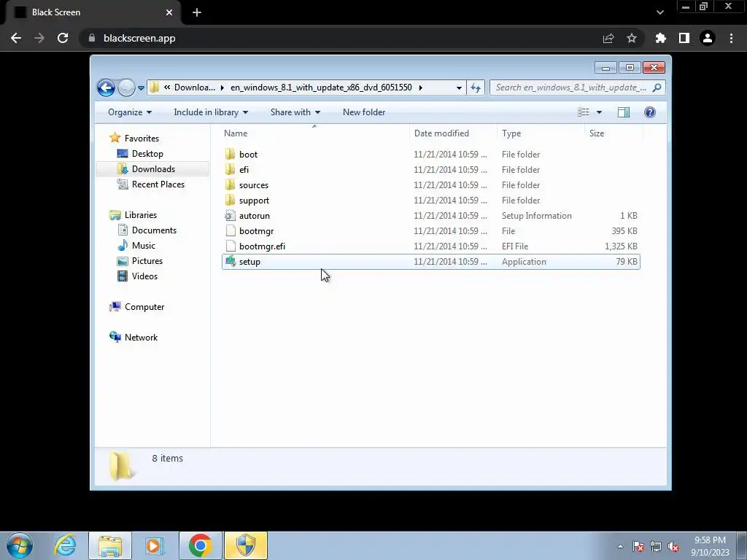Expand the arrow after the en_windows_8.1 breadcrumb
Image resolution: width=747 pixels, height=560 pixels.
click(421, 87)
